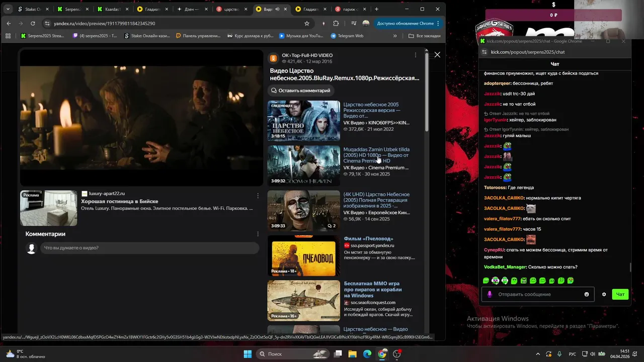Open Muqaddas Zamin Uzbek tilida video link
The height and width of the screenshot is (362, 644).
coord(376,155)
